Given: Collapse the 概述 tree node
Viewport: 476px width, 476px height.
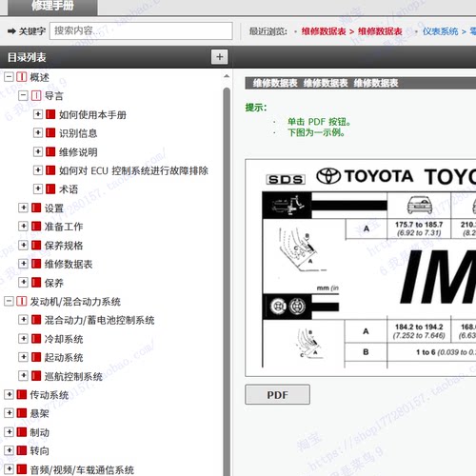Looking at the screenshot, I should pyautogui.click(x=9, y=77).
